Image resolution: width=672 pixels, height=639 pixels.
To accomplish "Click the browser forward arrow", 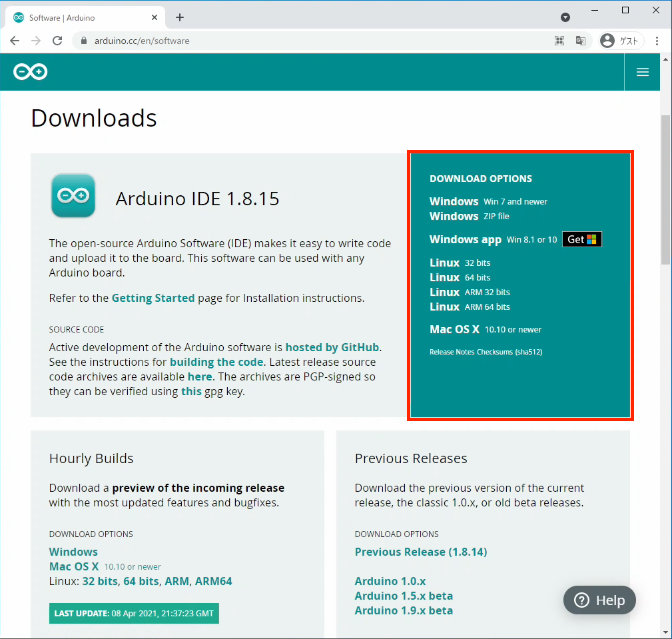I will click(36, 41).
